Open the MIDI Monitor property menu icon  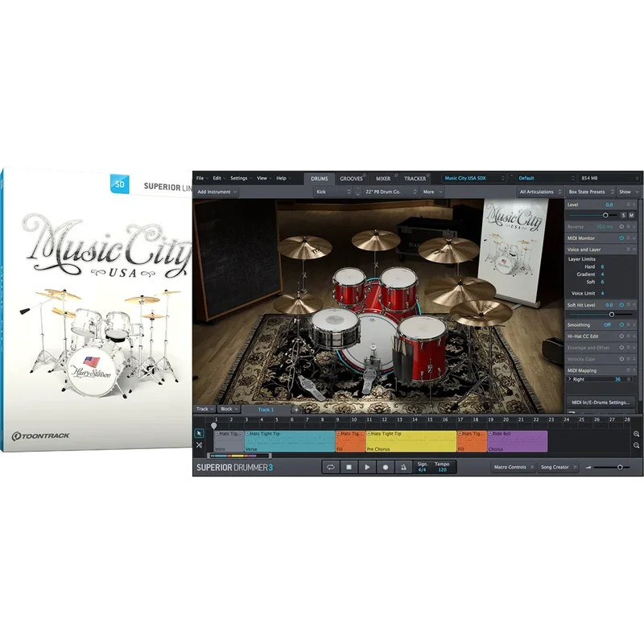tap(628, 237)
